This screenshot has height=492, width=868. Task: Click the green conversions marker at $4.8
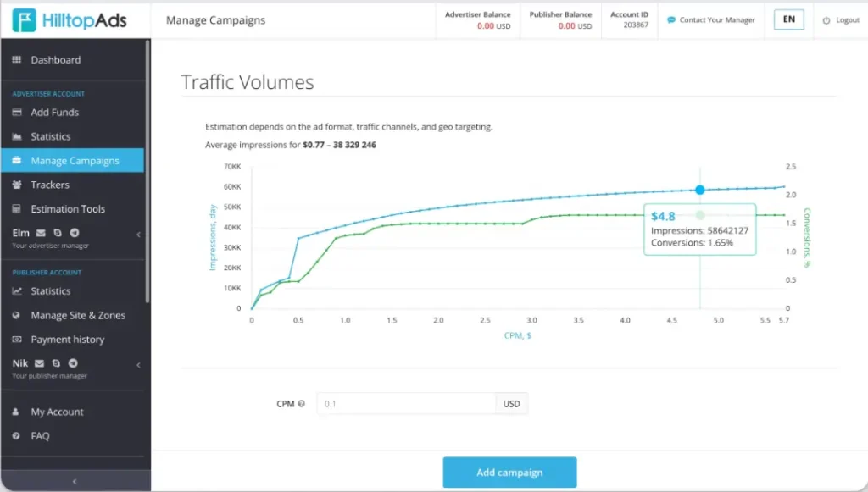point(700,215)
